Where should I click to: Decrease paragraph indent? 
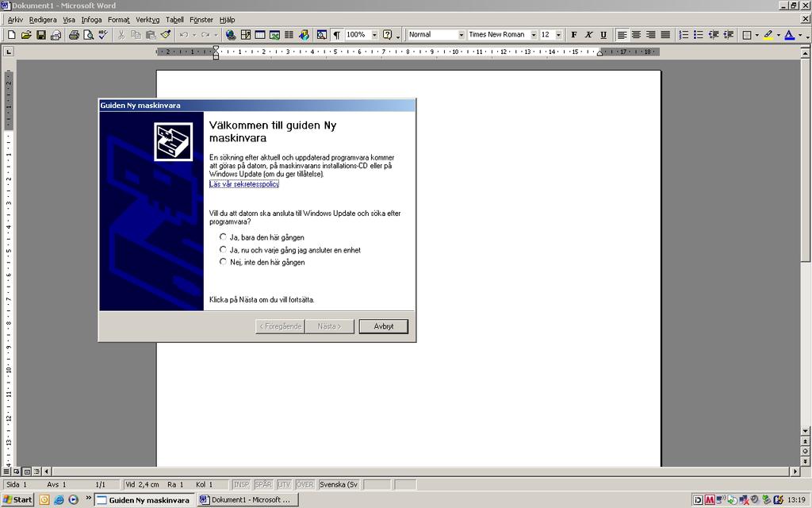point(714,35)
